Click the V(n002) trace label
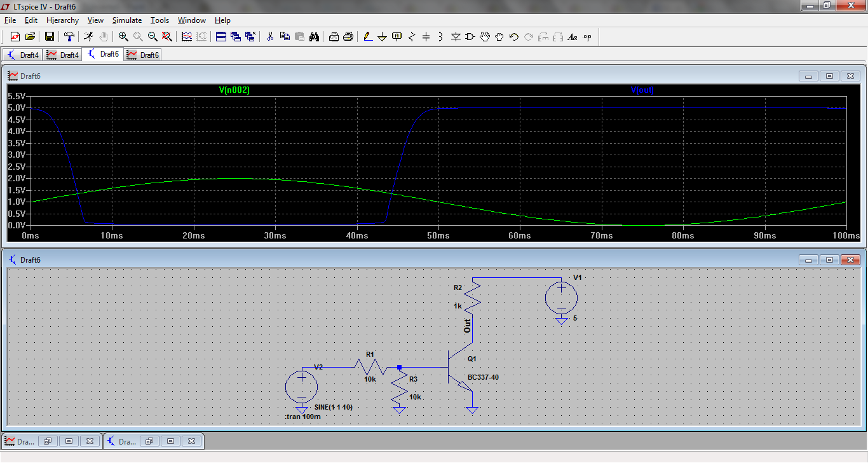The image size is (868, 463). click(234, 90)
